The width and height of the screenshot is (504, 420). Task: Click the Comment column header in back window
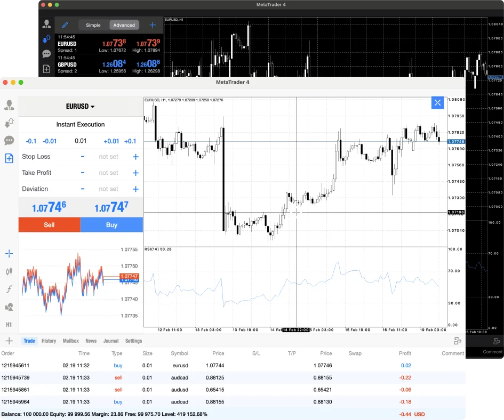pos(492,352)
